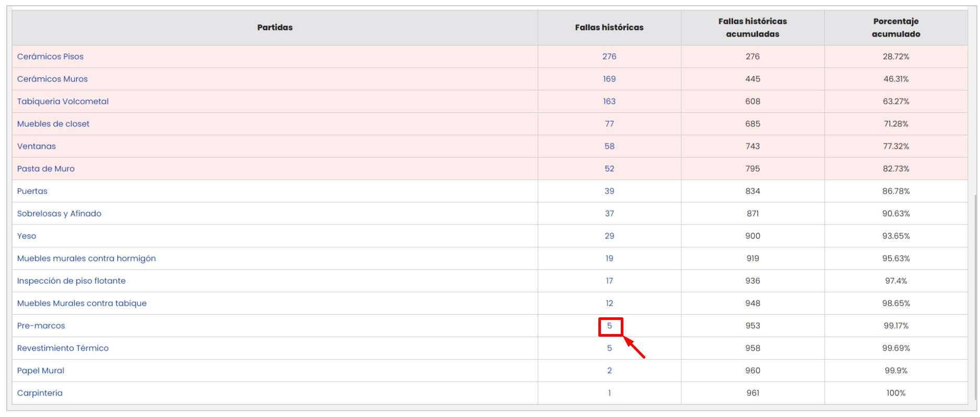Click the highlighted 5 in Pre-marcos row
The height and width of the screenshot is (417, 980).
coord(609,326)
